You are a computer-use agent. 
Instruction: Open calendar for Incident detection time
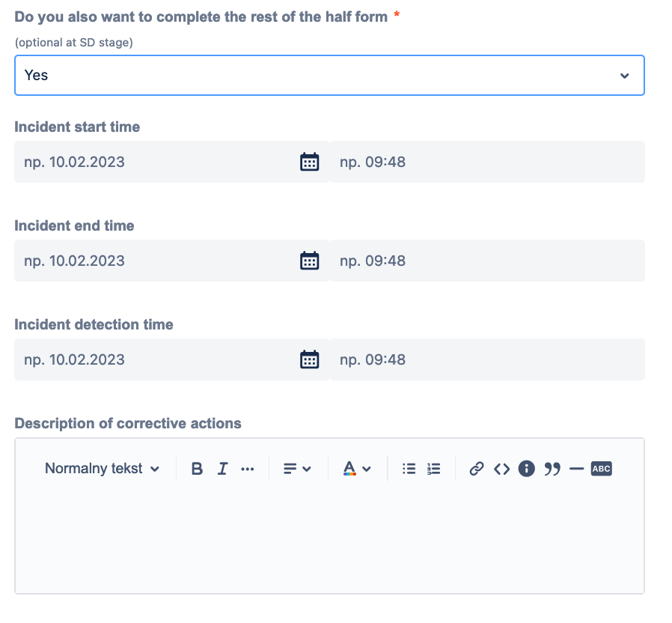[x=309, y=359]
